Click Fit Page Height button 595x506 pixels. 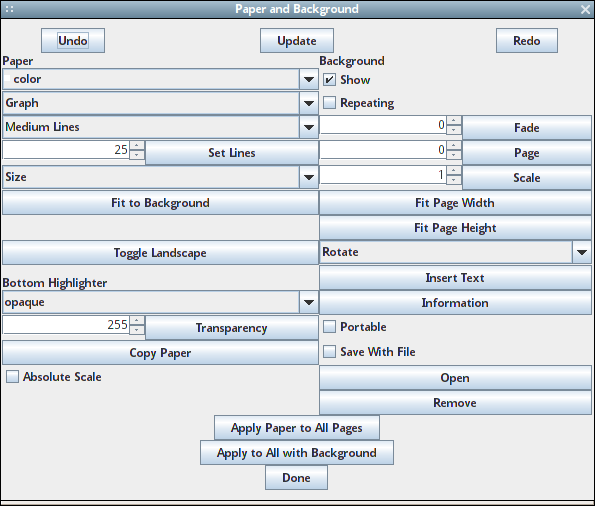point(455,228)
